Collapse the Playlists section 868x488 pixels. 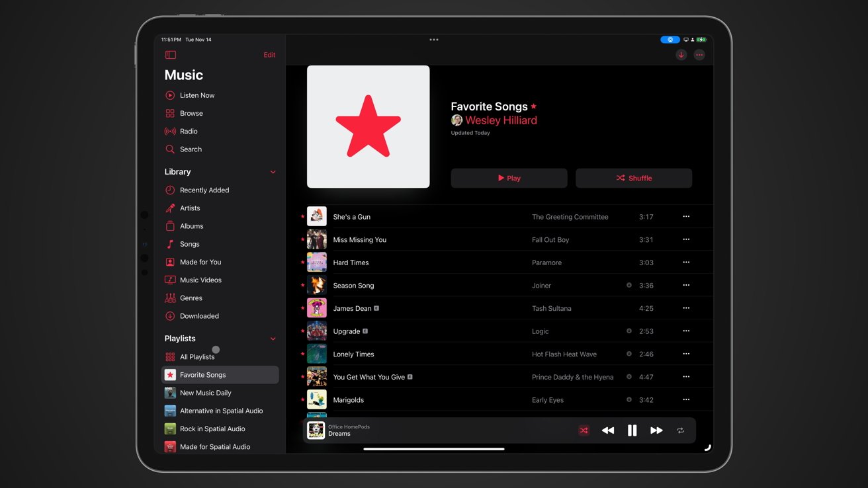pos(273,338)
